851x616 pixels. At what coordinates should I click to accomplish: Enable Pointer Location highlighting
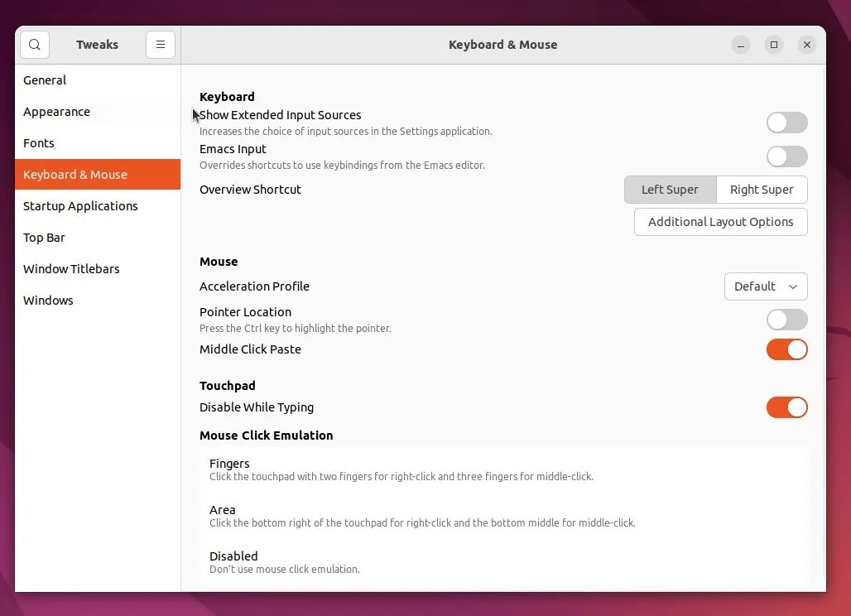point(786,320)
